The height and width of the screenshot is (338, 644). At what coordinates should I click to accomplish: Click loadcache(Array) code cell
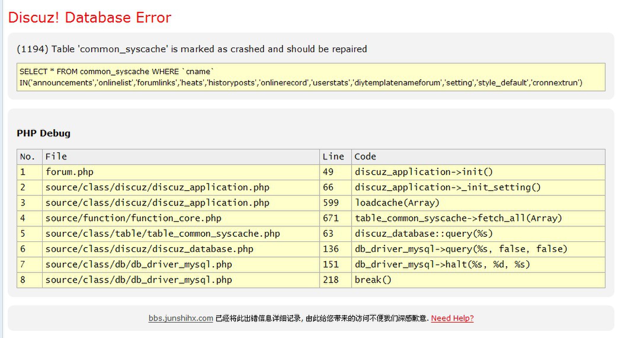coord(478,203)
